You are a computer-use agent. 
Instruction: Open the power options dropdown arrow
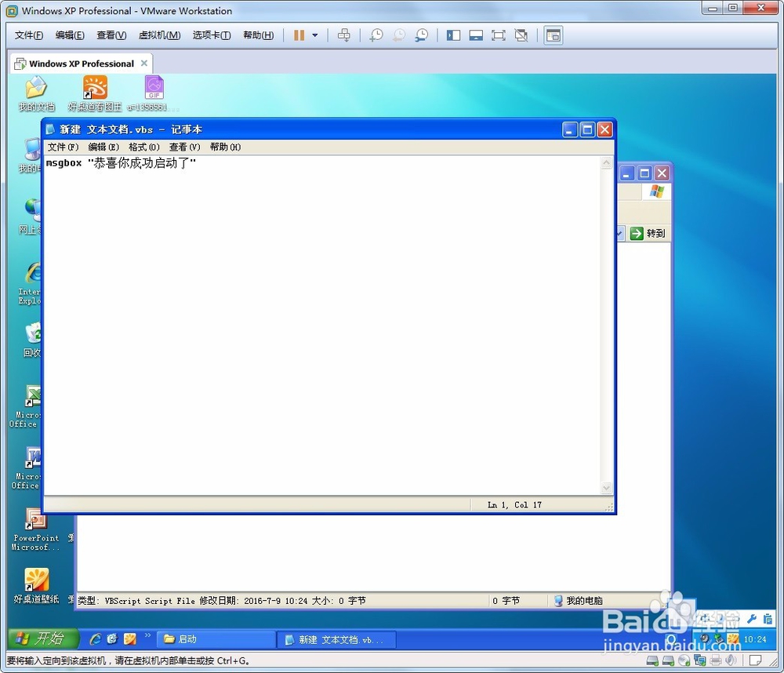click(315, 35)
